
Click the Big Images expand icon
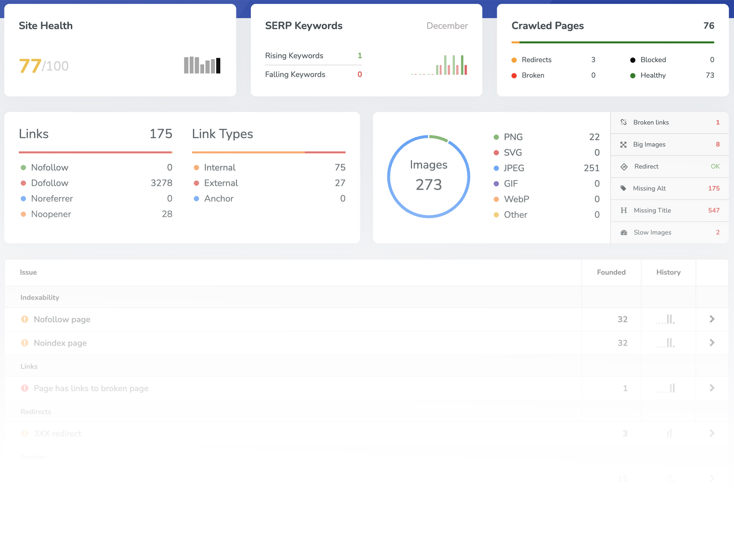click(x=624, y=144)
